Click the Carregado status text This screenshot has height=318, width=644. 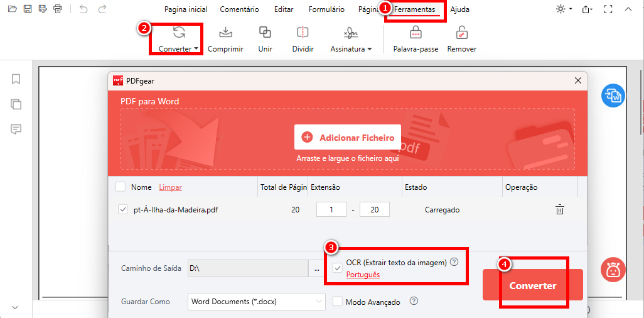442,210
